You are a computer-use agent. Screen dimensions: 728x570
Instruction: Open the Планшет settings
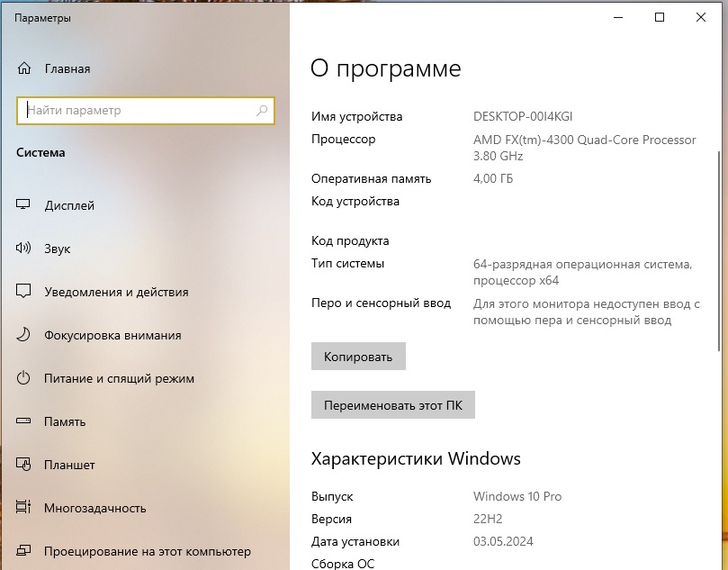tap(69, 465)
